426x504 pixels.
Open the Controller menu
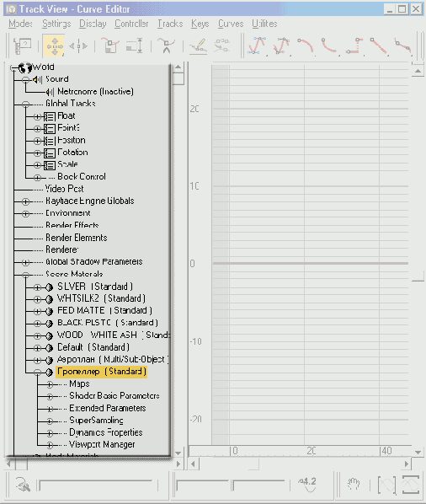click(x=131, y=24)
